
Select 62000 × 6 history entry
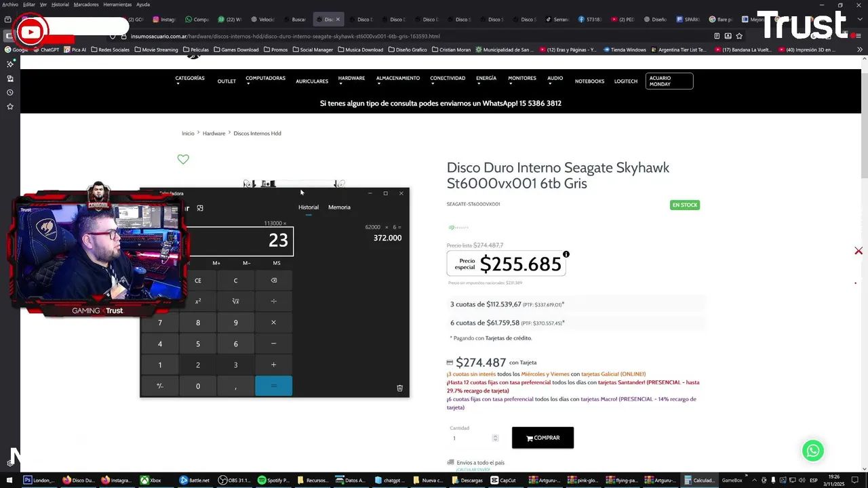click(x=383, y=232)
